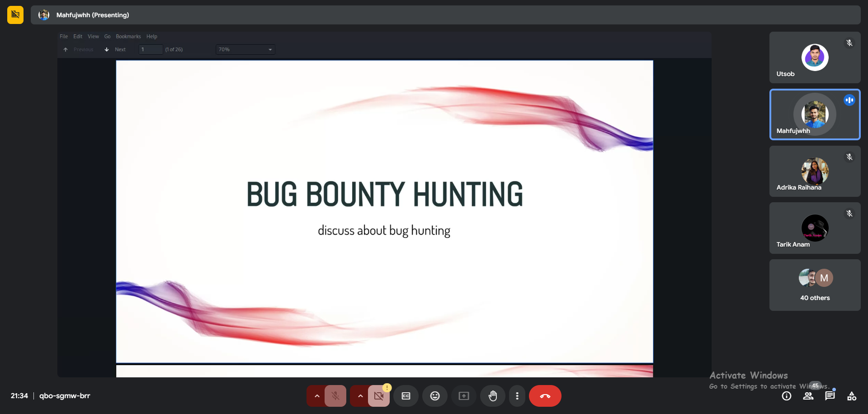This screenshot has width=868, height=414.
Task: Toggle the camera off button
Action: (x=378, y=396)
